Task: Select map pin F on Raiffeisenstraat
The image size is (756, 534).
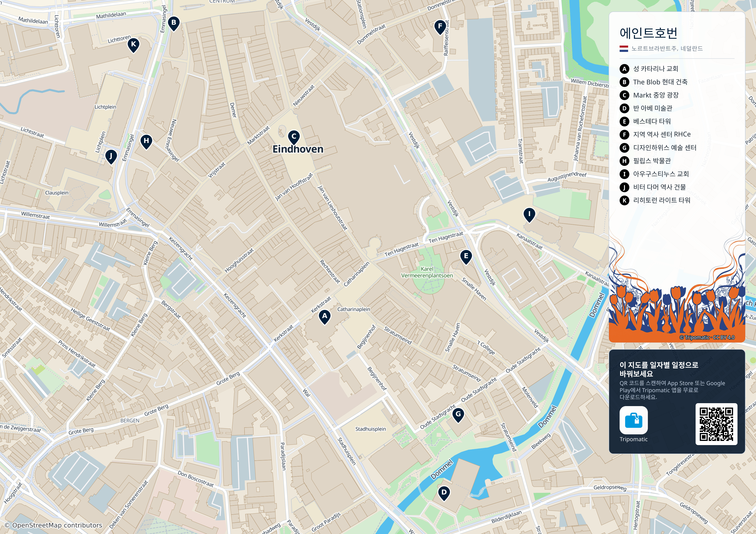Action: (x=440, y=27)
